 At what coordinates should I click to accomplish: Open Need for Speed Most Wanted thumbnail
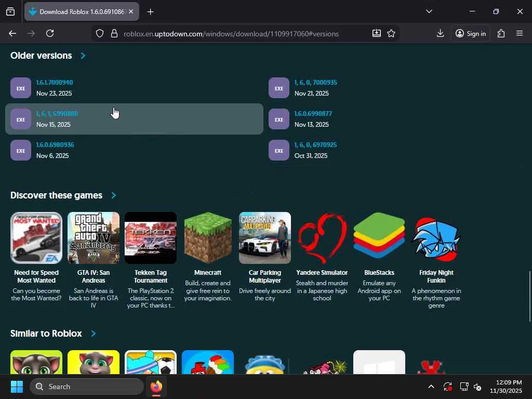36,238
